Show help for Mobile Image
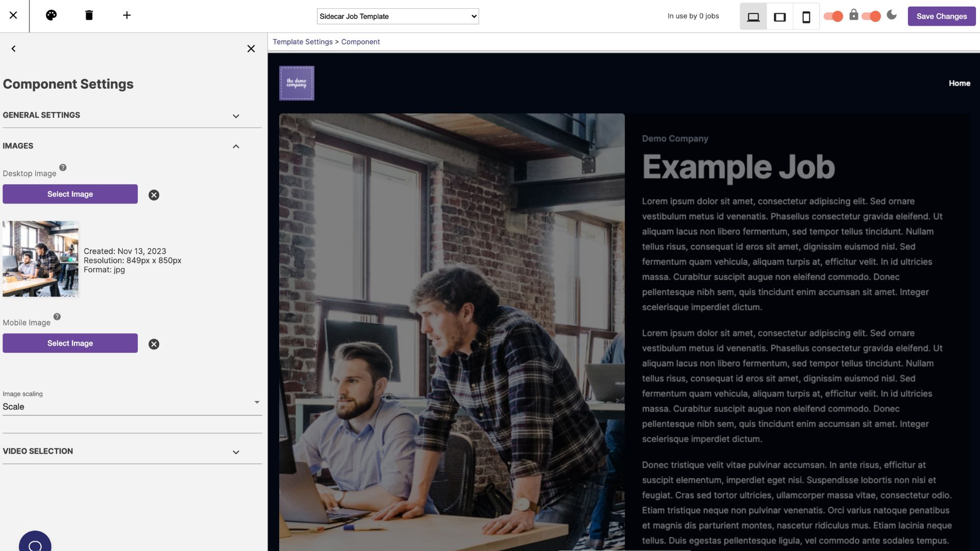Viewport: 980px width, 551px height. (57, 316)
